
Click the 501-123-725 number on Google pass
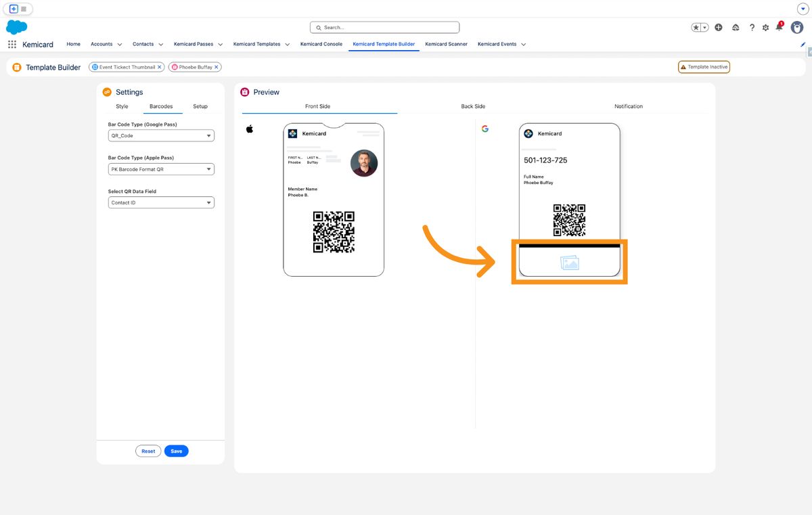click(545, 160)
